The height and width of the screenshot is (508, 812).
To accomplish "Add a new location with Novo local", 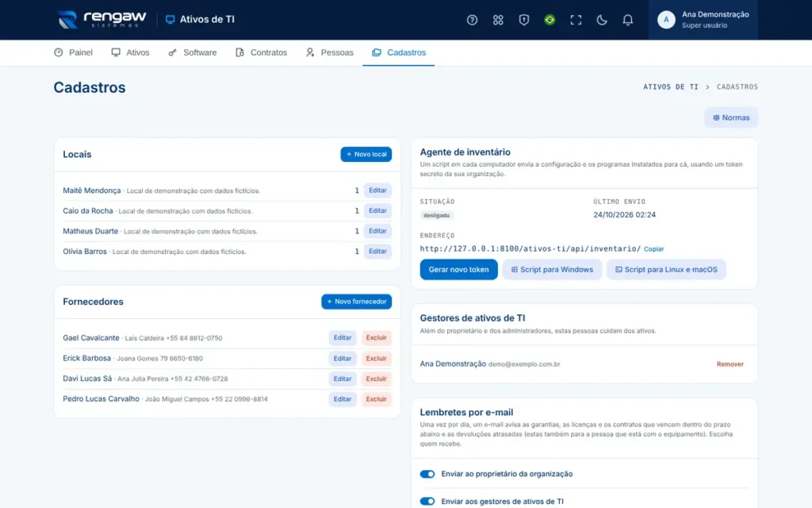I will [x=366, y=154].
